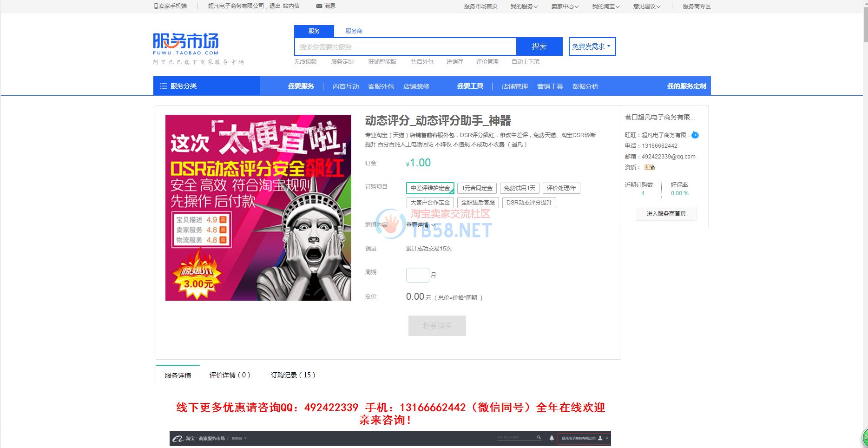Click the blue Wangwang chat icon
This screenshot has width=868, height=448.
[695, 135]
